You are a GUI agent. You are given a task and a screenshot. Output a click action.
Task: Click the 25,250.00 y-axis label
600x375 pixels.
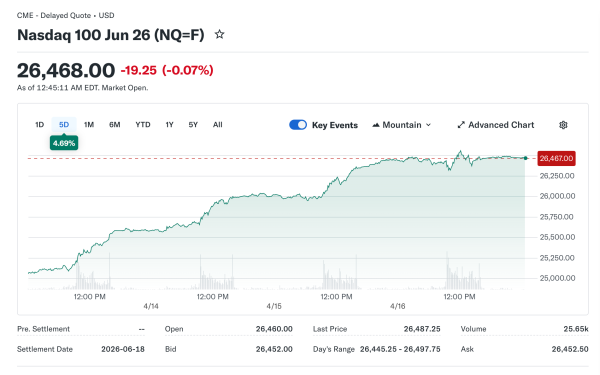(557, 258)
